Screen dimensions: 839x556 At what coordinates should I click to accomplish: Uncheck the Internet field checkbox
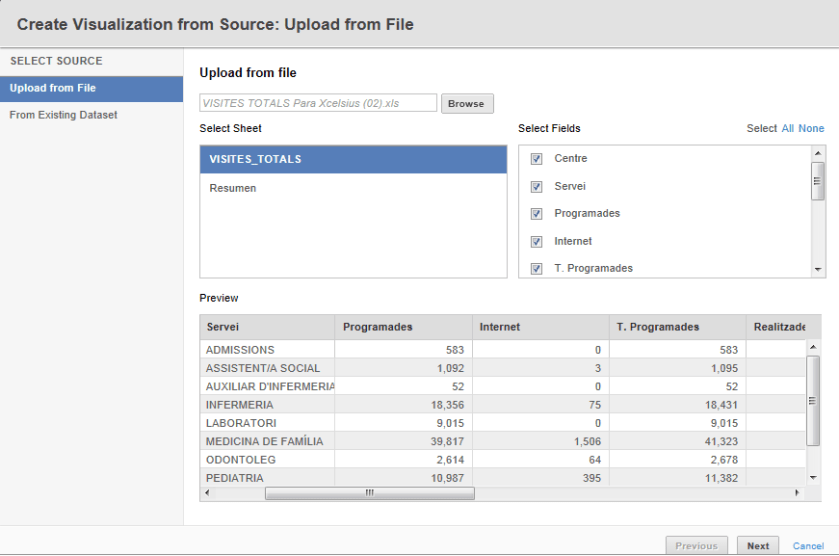[x=537, y=242]
